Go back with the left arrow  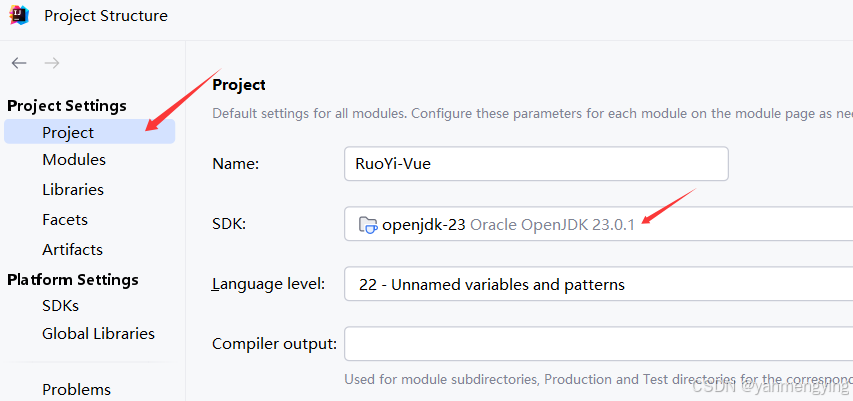point(19,63)
